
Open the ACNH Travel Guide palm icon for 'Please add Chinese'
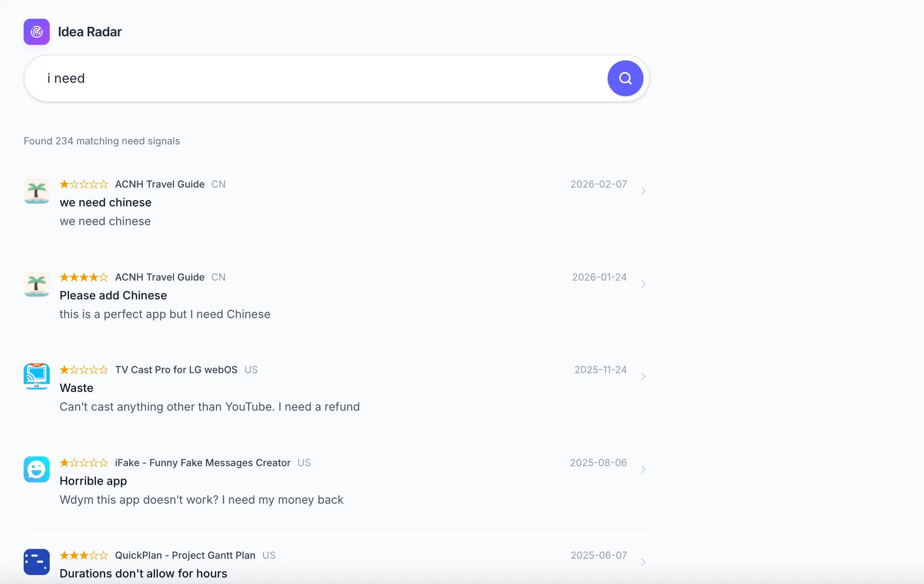37,284
